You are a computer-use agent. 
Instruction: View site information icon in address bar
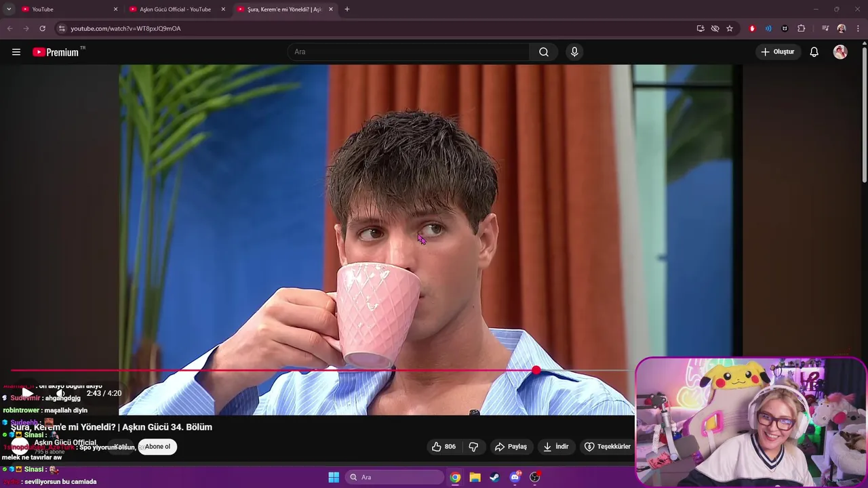[62, 28]
